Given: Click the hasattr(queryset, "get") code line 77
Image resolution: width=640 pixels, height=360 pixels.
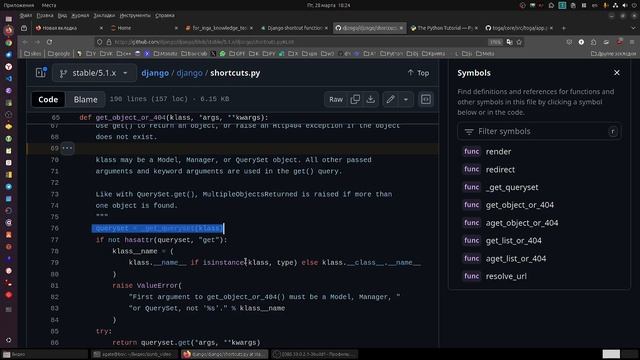Looking at the screenshot, I should (161, 240).
